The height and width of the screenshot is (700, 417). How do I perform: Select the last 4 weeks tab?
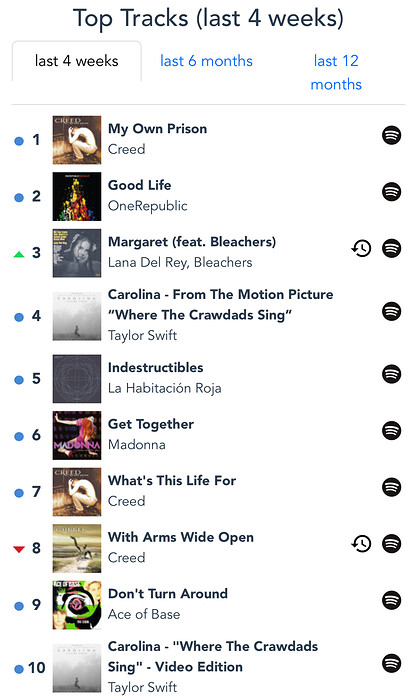[77, 61]
